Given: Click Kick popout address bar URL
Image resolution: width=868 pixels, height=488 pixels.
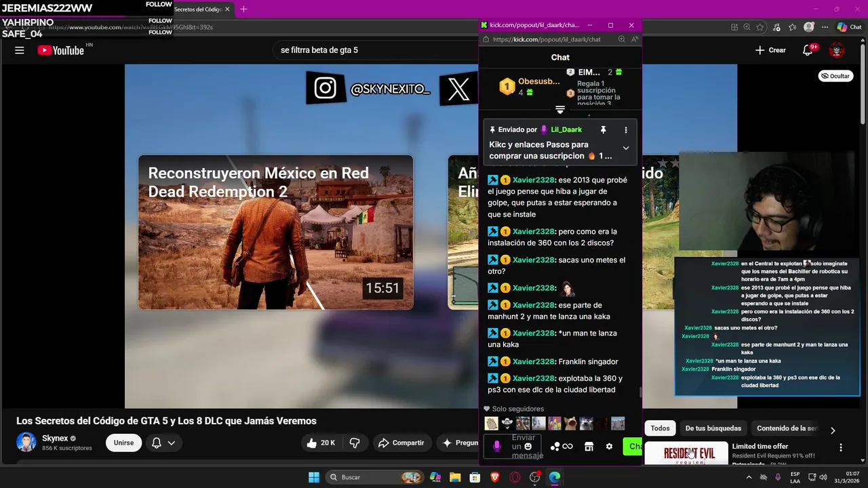Looking at the screenshot, I should click(x=547, y=39).
